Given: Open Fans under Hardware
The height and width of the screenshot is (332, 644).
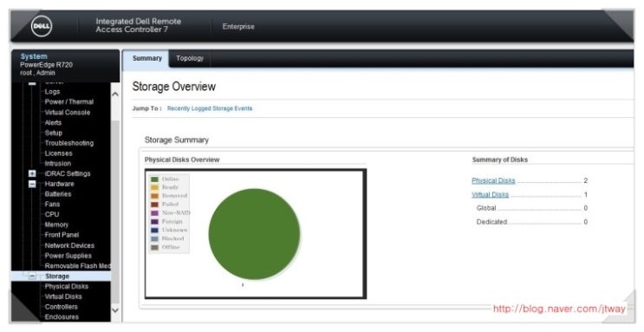Looking at the screenshot, I should point(52,205).
